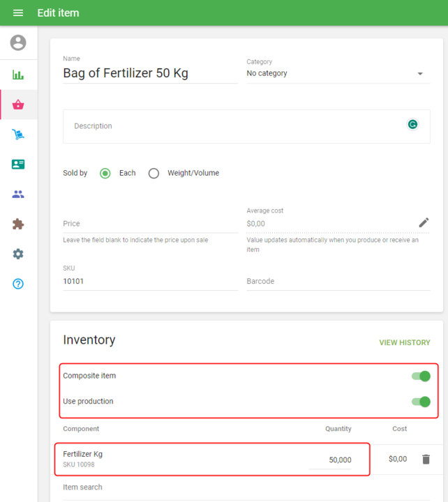Select the Each radio option
Viewport: 448px width, 502px height.
pyautogui.click(x=105, y=174)
